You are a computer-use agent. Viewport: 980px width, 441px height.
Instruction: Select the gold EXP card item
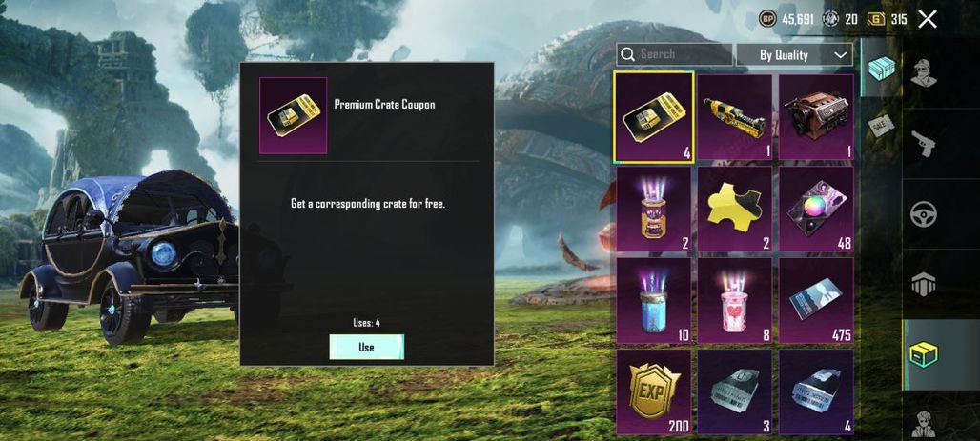654,391
